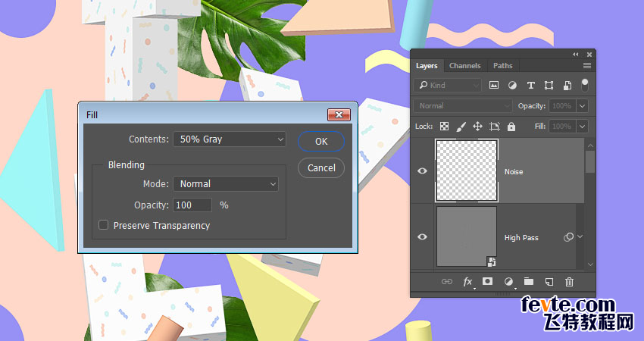Toggle the layer filtering switch on/off
The width and height of the screenshot is (644, 341).
585,85
